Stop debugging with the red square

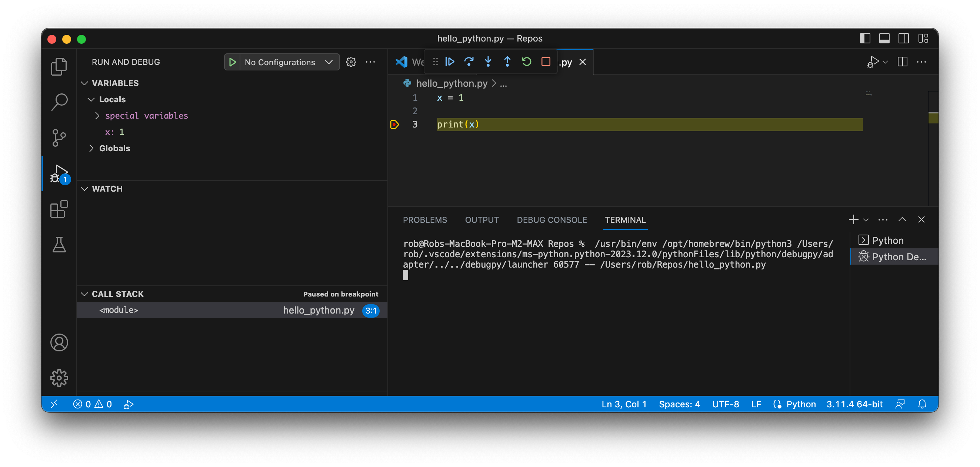pos(546,62)
